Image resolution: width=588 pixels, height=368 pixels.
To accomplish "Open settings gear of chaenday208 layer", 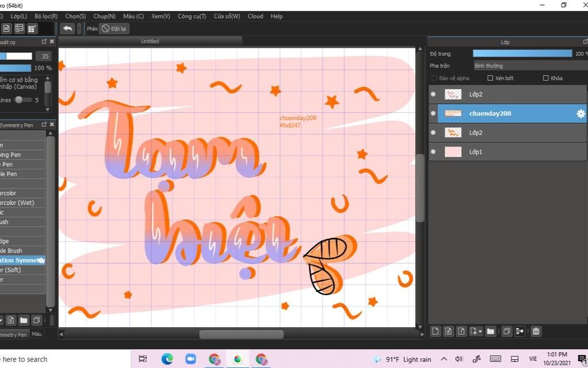I will coord(581,113).
